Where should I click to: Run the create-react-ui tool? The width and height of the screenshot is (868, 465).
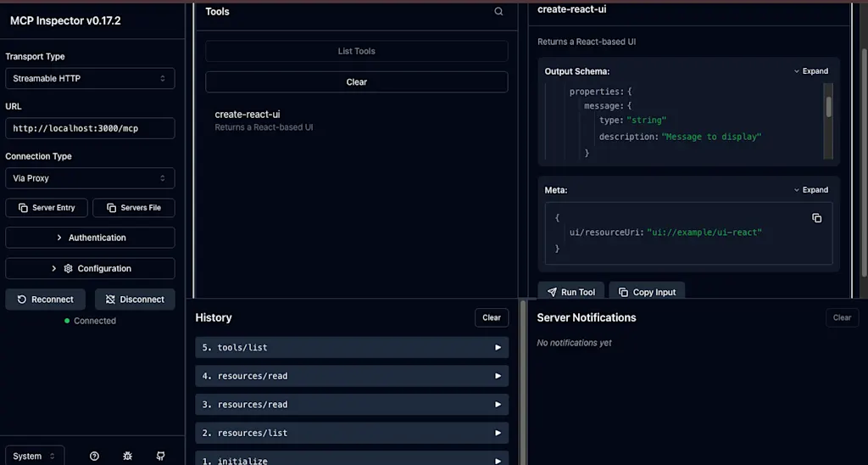570,292
